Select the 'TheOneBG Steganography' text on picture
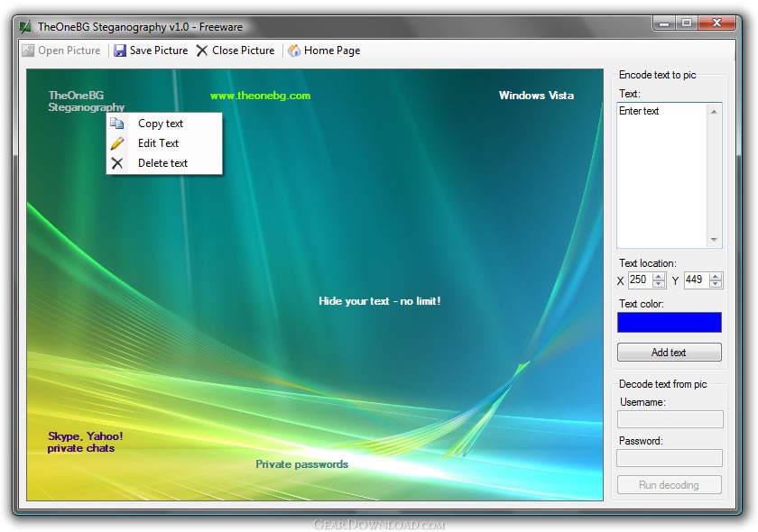This screenshot has height=532, width=758. tap(87, 101)
